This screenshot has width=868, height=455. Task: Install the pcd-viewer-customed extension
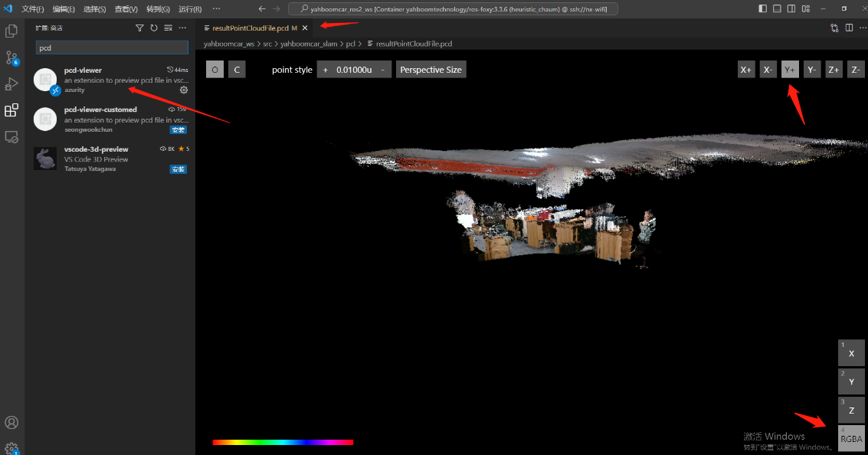pyautogui.click(x=178, y=129)
